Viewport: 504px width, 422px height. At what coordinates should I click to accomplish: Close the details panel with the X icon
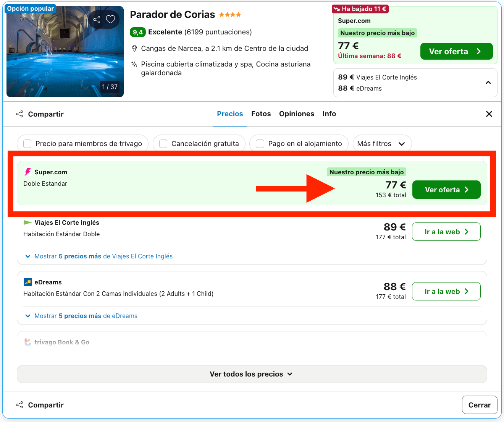tap(489, 114)
